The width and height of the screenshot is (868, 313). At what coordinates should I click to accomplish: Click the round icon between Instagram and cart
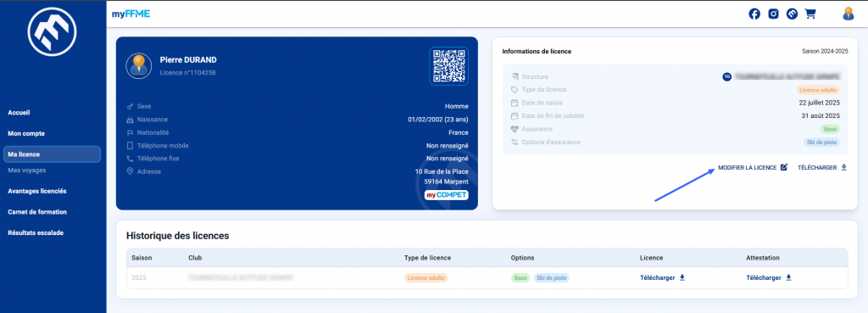point(792,14)
